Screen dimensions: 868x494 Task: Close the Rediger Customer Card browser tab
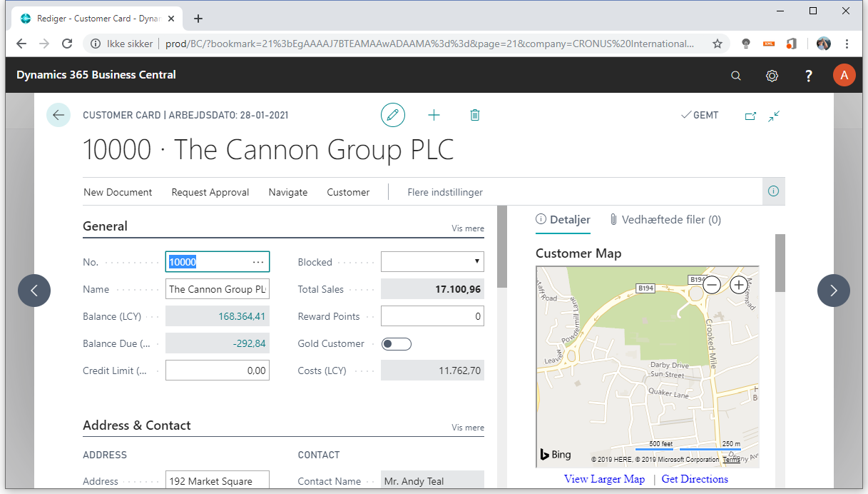pos(170,19)
